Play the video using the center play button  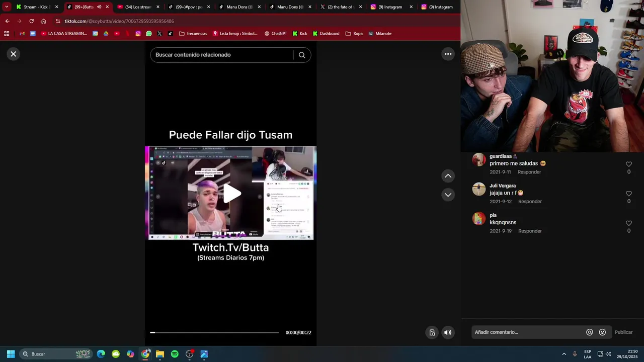coord(231,194)
